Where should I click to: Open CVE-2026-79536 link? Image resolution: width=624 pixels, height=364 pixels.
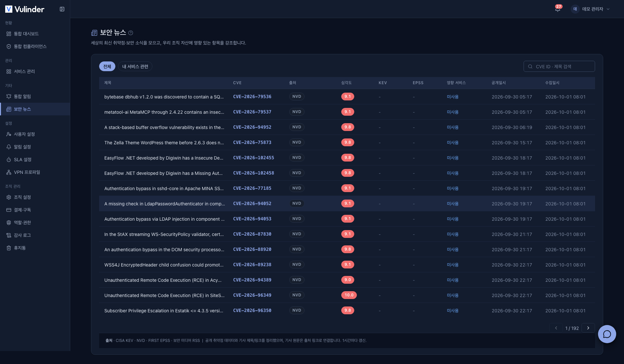252,97
